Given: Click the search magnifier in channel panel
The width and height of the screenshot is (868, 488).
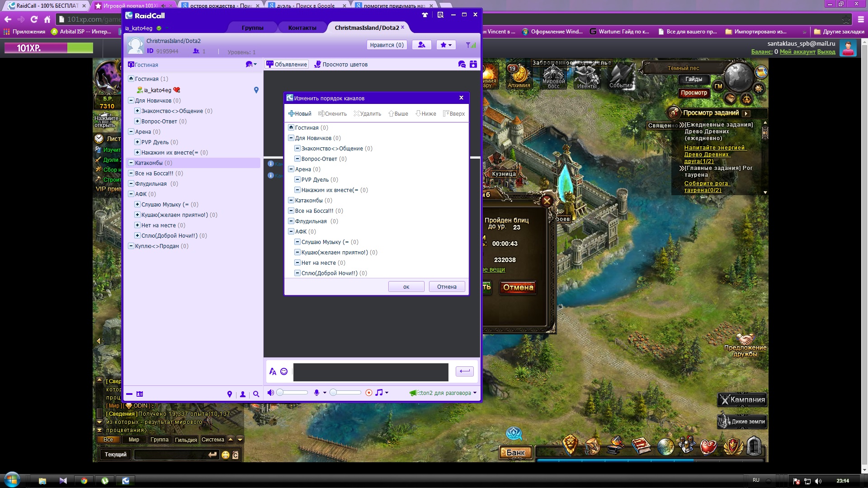Looking at the screenshot, I should 256,394.
